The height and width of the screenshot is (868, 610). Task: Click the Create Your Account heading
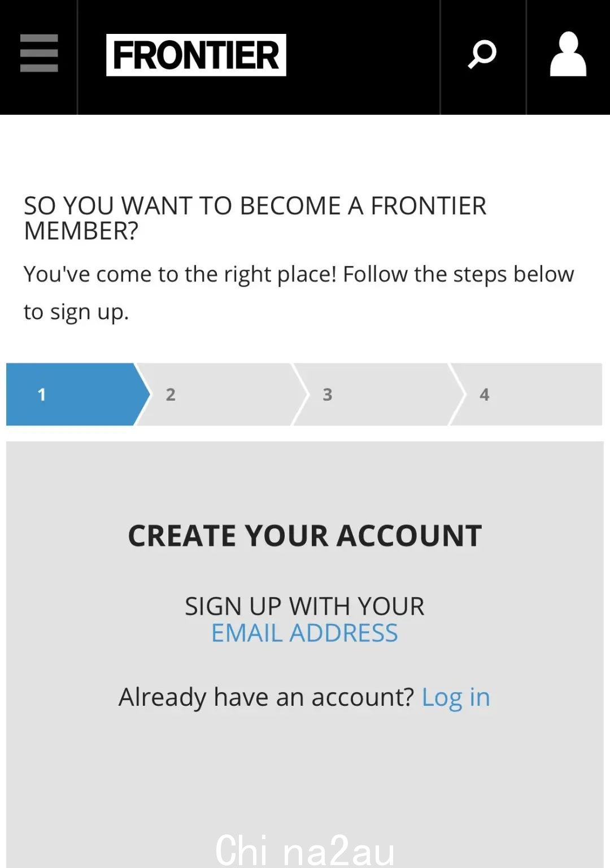(x=305, y=536)
